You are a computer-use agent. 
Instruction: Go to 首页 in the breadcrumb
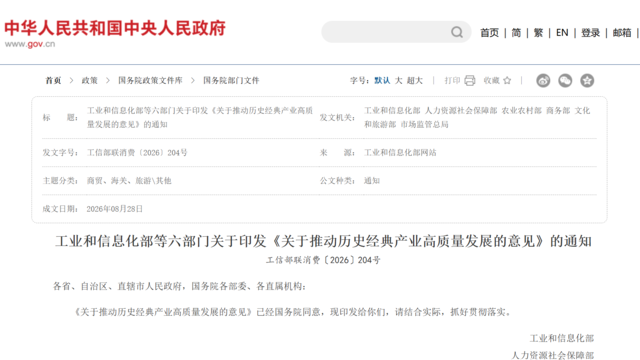point(53,80)
